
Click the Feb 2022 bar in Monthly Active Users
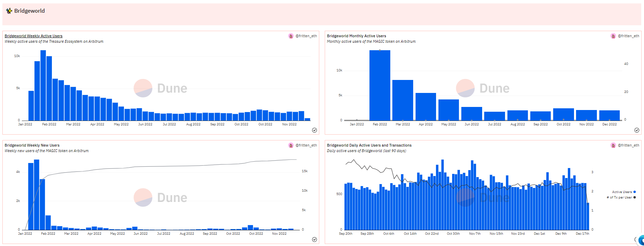(380, 85)
